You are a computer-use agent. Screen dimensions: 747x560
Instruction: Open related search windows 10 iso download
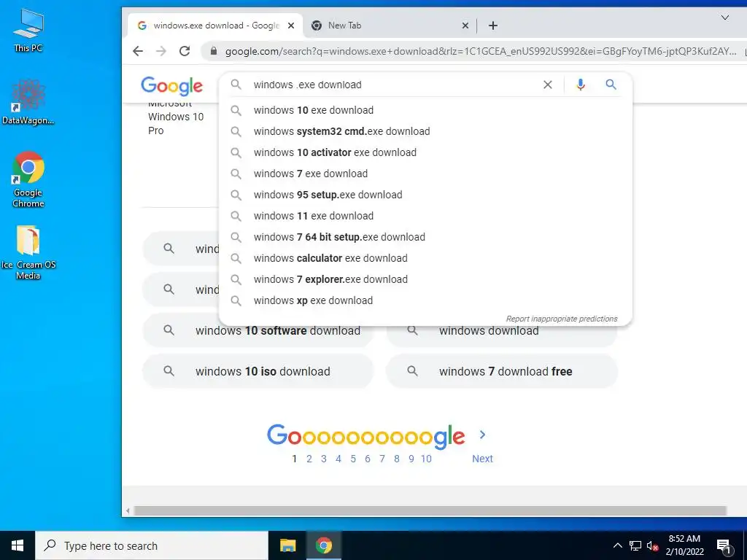[x=258, y=371]
